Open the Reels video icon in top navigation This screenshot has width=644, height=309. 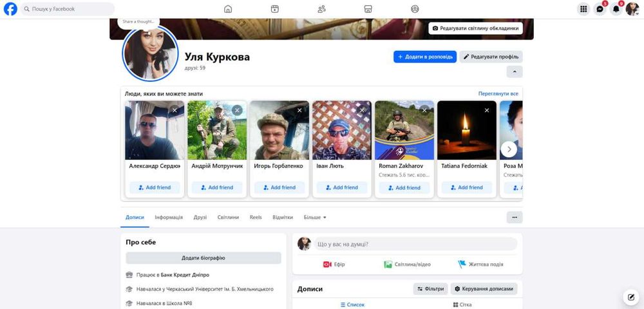point(275,9)
